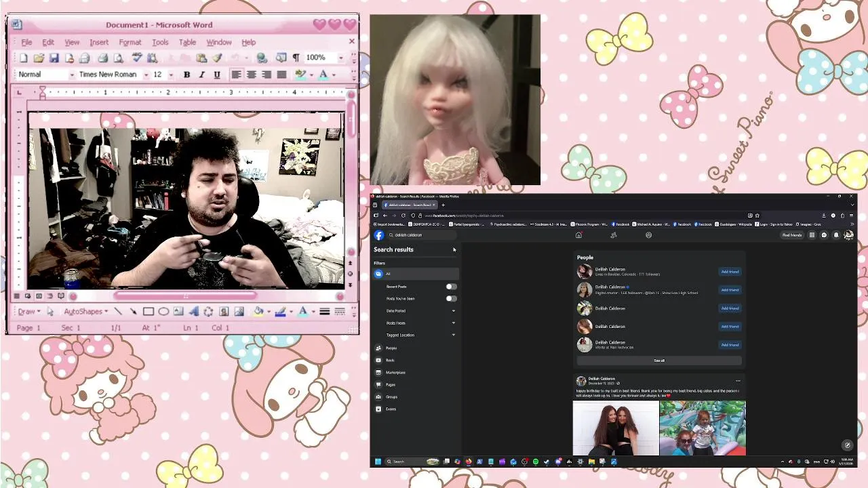Image resolution: width=868 pixels, height=488 pixels.
Task: Set Justify alignment in Word
Action: (281, 75)
